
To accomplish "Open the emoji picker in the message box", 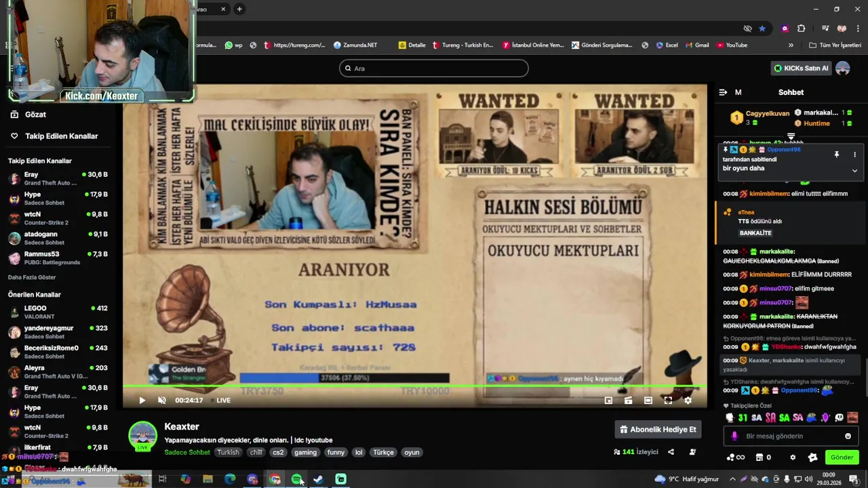I will [x=848, y=436].
